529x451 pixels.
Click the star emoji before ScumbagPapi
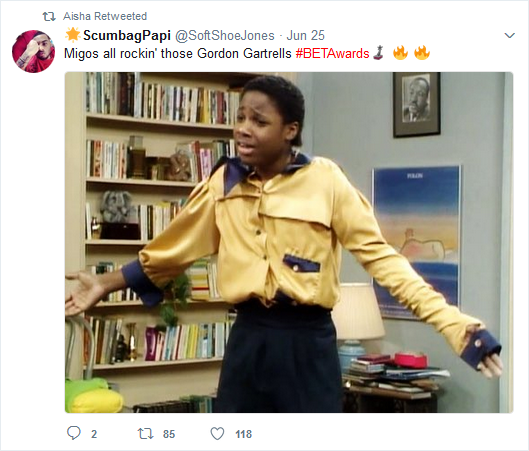pos(73,34)
